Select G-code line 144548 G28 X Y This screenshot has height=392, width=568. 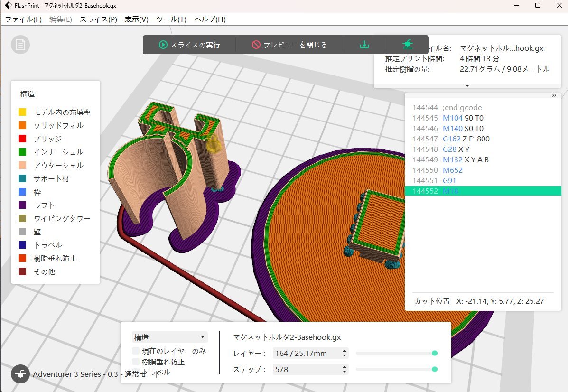click(x=483, y=149)
